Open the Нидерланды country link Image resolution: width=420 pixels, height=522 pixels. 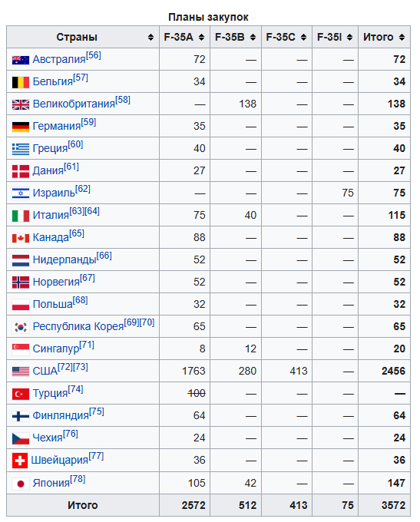64,259
